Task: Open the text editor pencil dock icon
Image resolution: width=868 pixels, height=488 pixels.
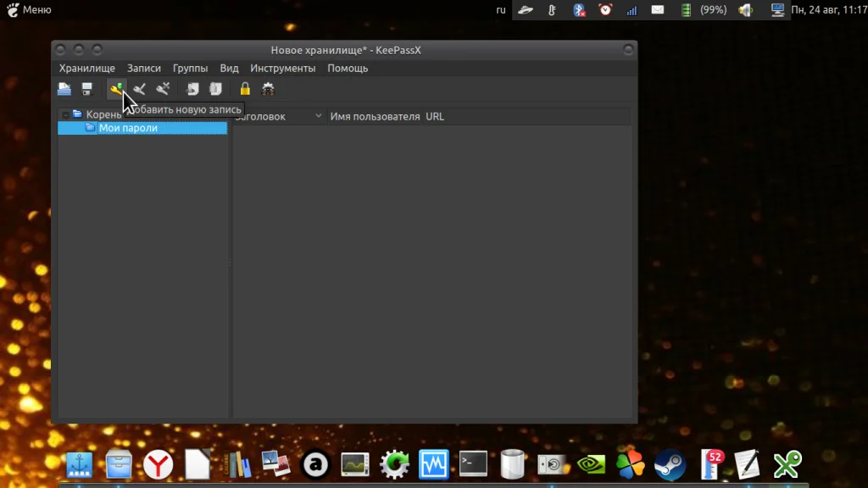Action: coord(748,464)
